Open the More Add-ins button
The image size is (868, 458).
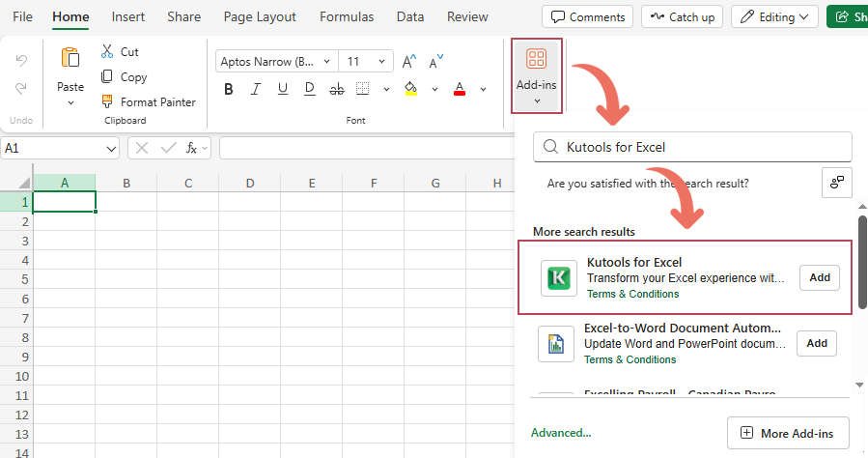click(x=788, y=433)
